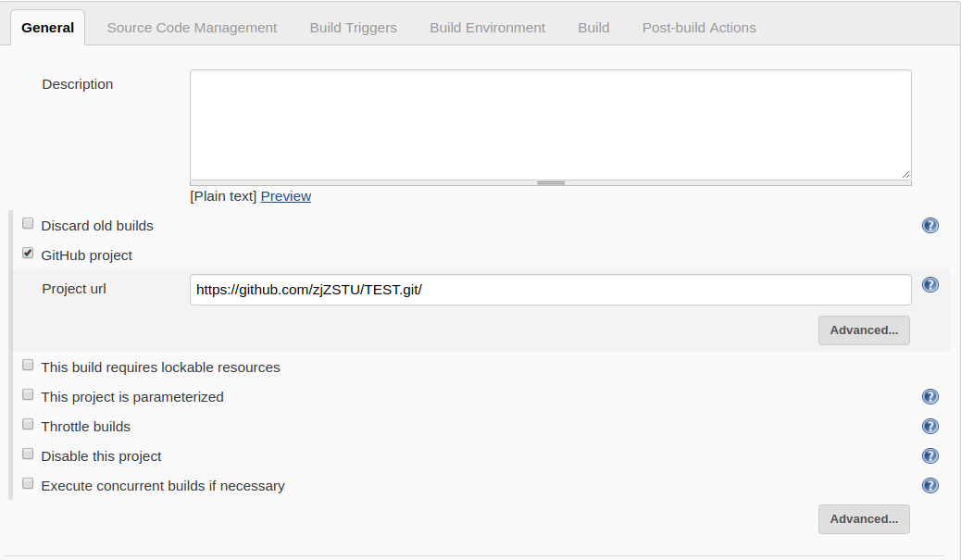Enable Execute concurrent builds if necessary
This screenshot has height=560, width=961.
coord(28,484)
